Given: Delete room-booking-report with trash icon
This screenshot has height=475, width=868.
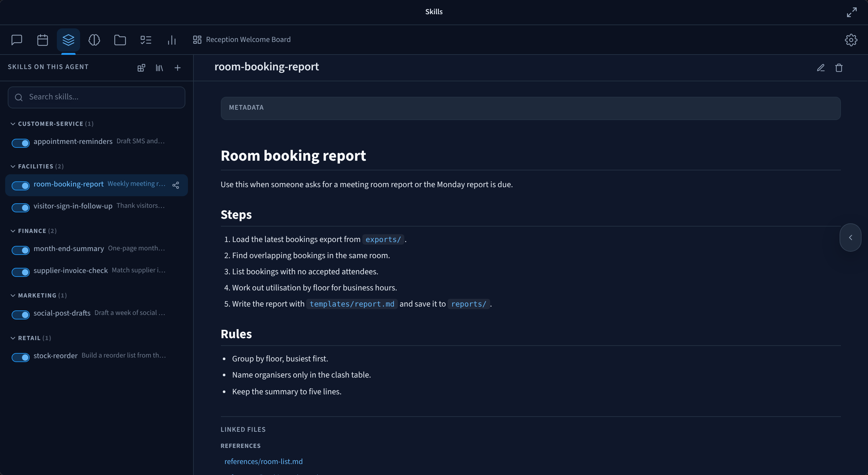Looking at the screenshot, I should point(839,68).
